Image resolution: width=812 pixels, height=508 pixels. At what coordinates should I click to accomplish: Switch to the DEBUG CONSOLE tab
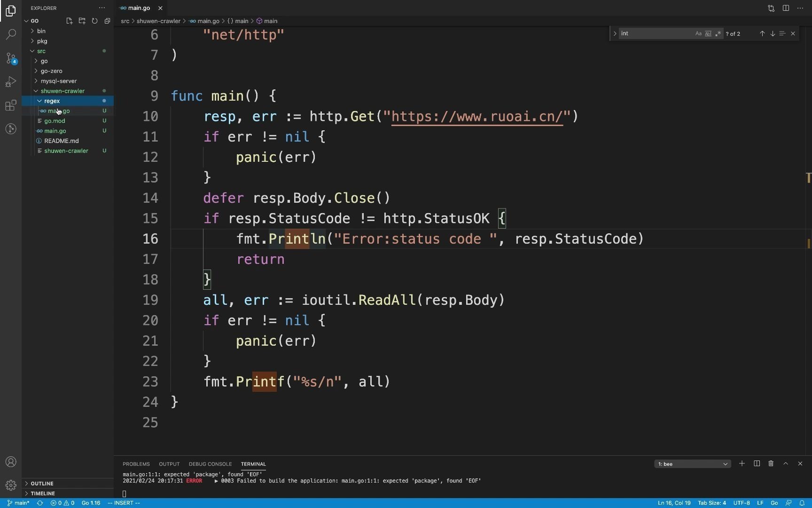pos(211,464)
